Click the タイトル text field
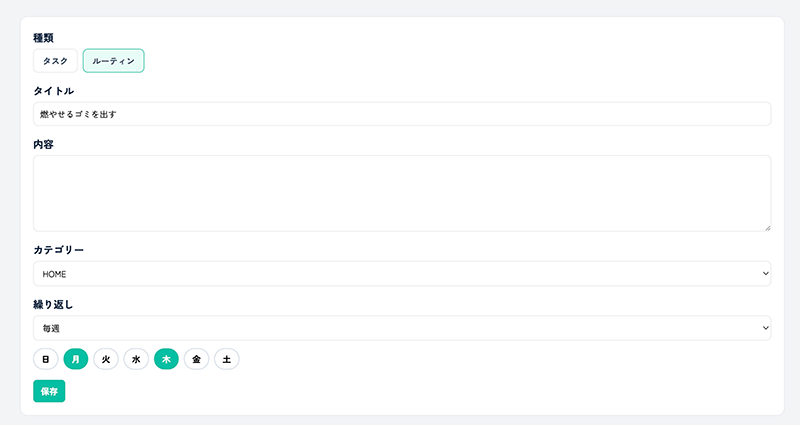 [x=401, y=114]
